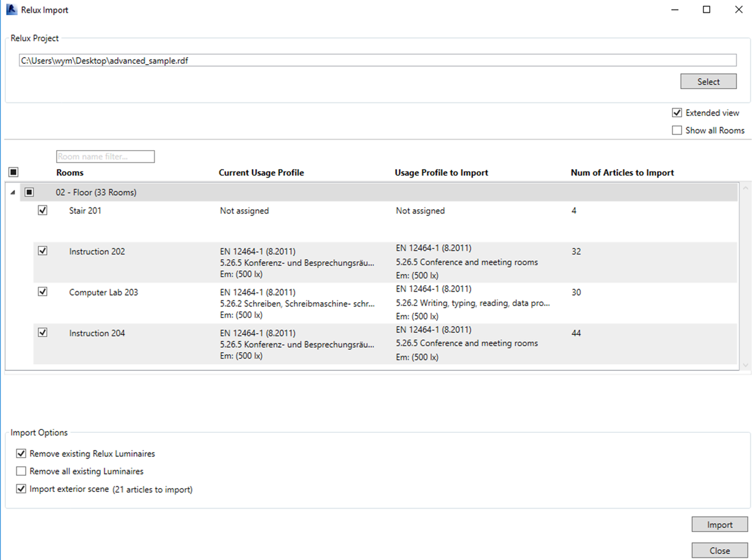
Task: Uncheck the Instruction 204 room checkbox
Action: pos(43,332)
